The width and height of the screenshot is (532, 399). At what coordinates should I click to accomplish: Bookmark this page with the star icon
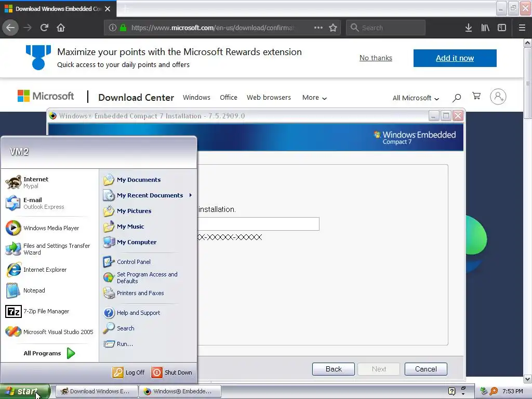333,28
